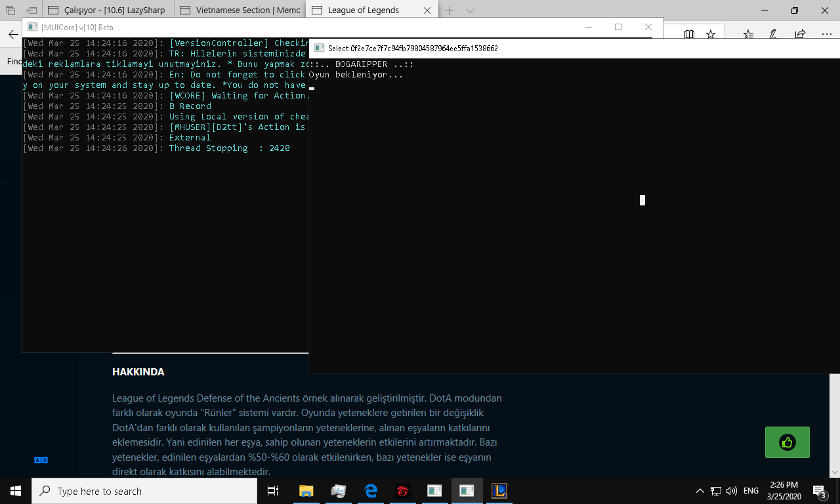840x504 pixels.
Task: Click the green thumbs-up feedback button
Action: [x=787, y=442]
